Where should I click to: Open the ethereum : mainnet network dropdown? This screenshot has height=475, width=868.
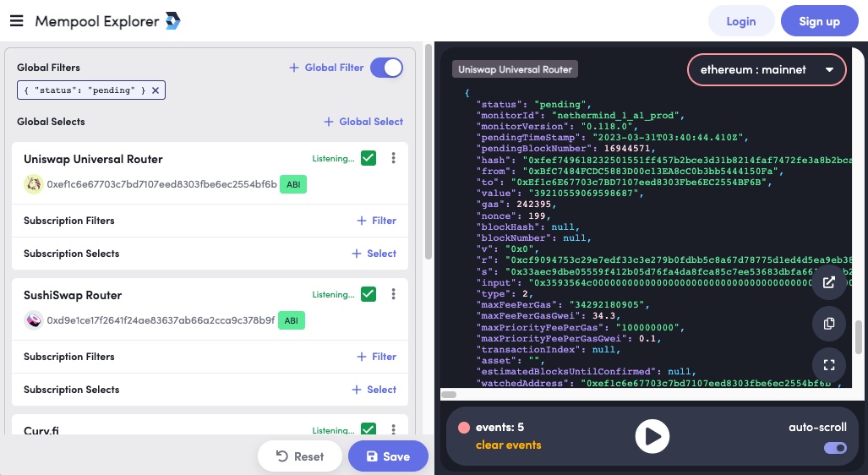point(767,69)
